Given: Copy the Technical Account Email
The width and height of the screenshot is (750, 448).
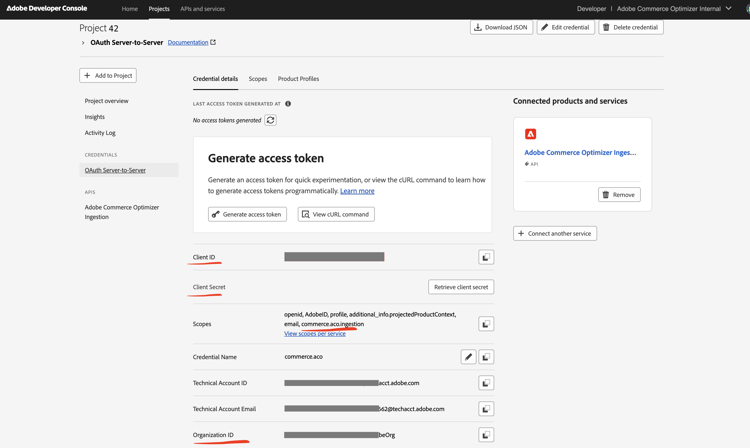Looking at the screenshot, I should [x=486, y=409].
